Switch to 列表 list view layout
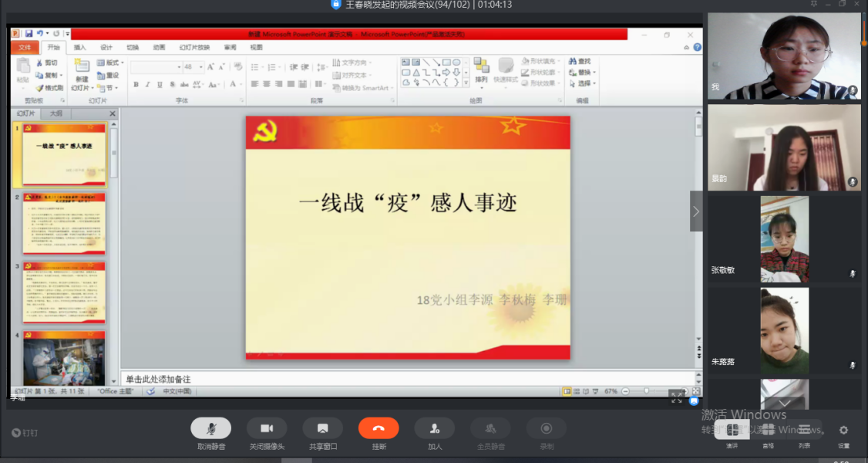Viewport: 868px width, 463px height. coord(804,431)
